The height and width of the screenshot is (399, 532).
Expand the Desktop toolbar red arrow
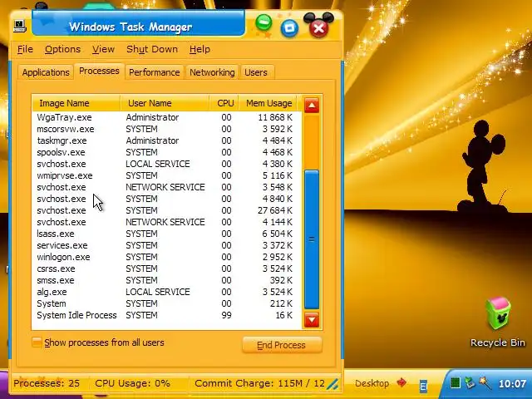[401, 382]
